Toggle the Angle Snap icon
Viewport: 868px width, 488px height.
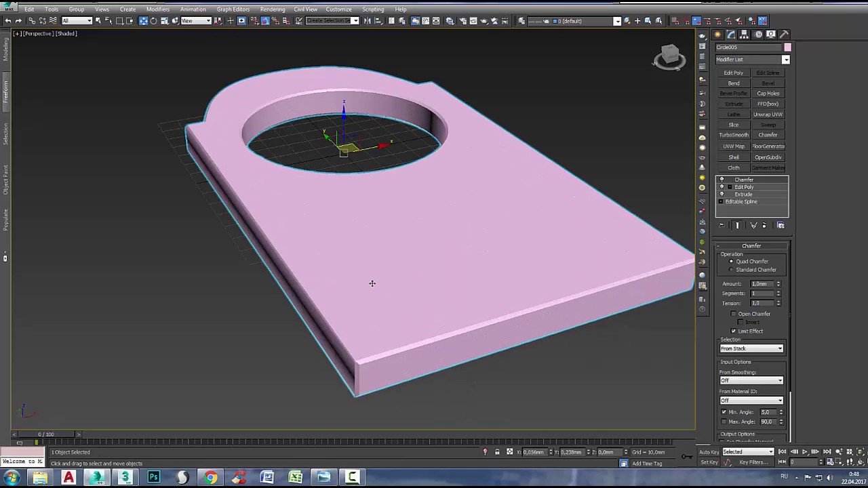click(x=265, y=21)
